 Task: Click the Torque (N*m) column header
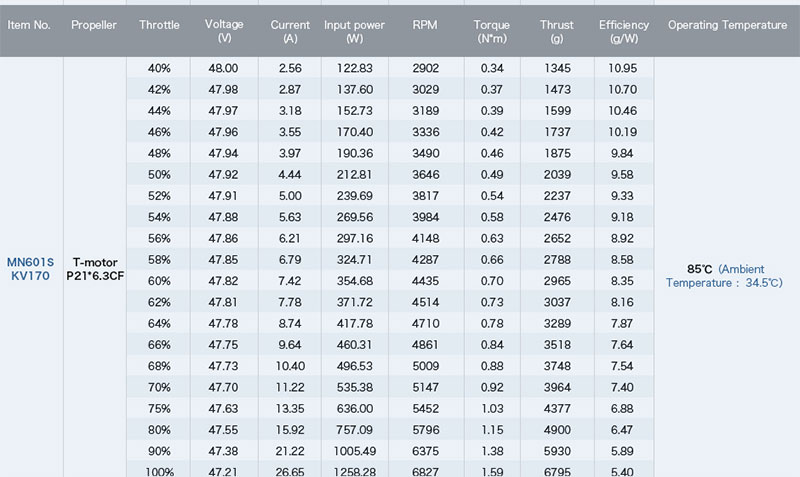491,30
